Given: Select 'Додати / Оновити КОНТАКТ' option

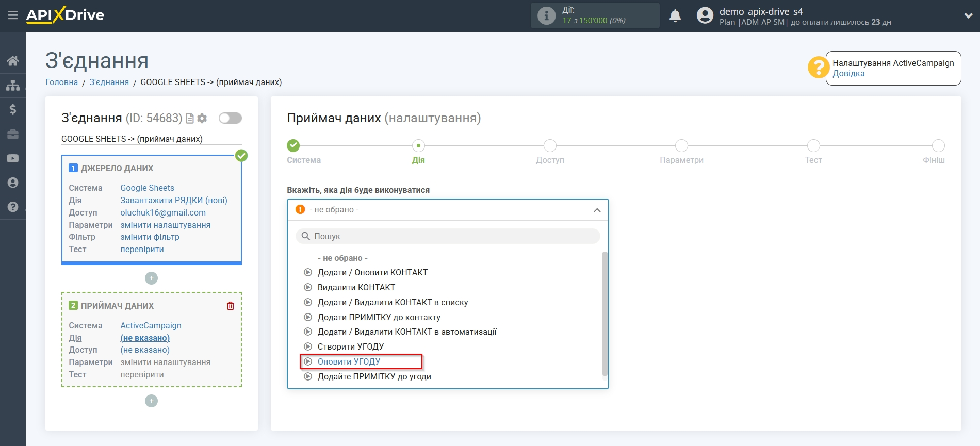Looking at the screenshot, I should click(372, 272).
